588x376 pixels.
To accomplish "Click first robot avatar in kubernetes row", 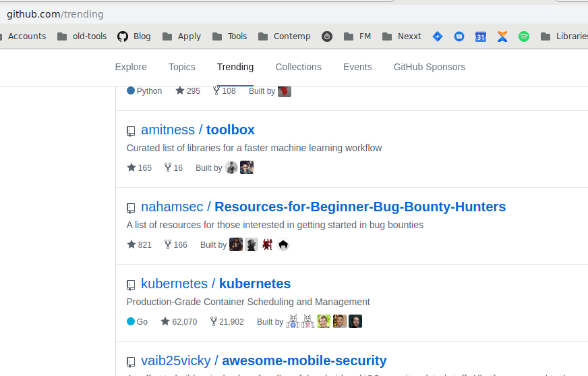I will 293,321.
